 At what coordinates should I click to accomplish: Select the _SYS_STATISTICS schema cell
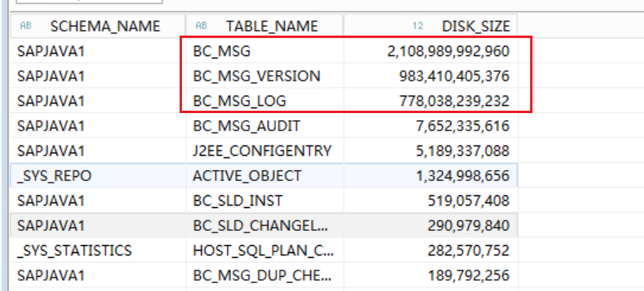[98, 251]
